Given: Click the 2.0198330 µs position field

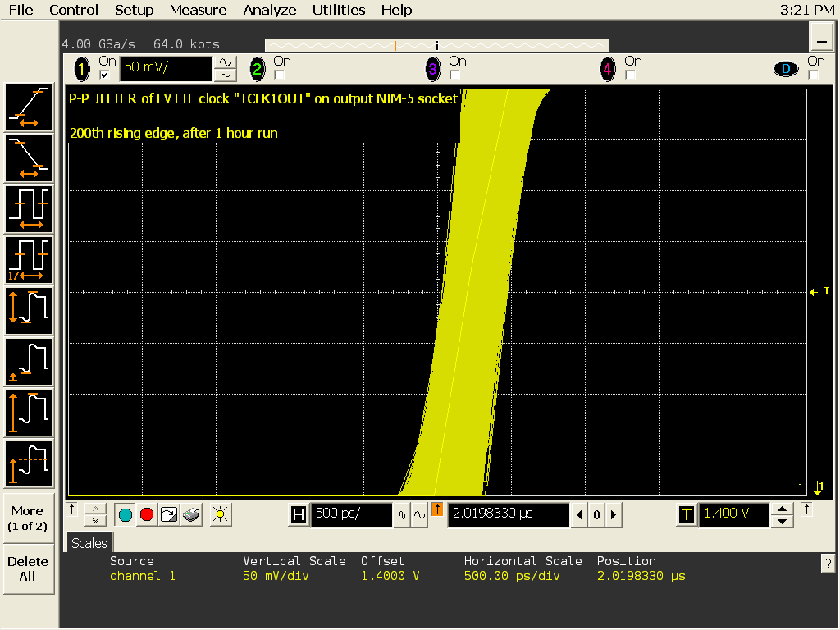Looking at the screenshot, I should point(509,515).
